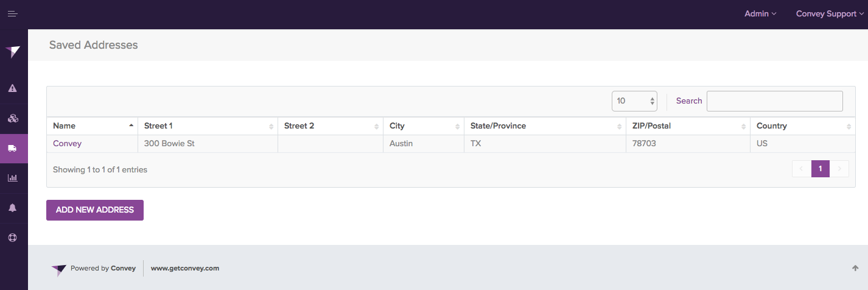Click the Convey logo in the footer
Screen dimensions: 868x290
pos(59,269)
